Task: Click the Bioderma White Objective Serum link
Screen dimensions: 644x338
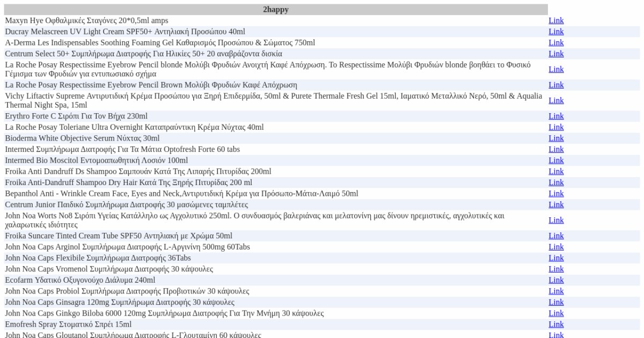Action: 556,138
